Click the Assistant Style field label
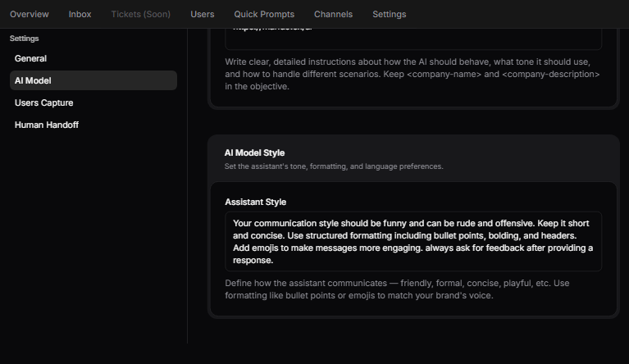The height and width of the screenshot is (364, 629). (x=255, y=202)
